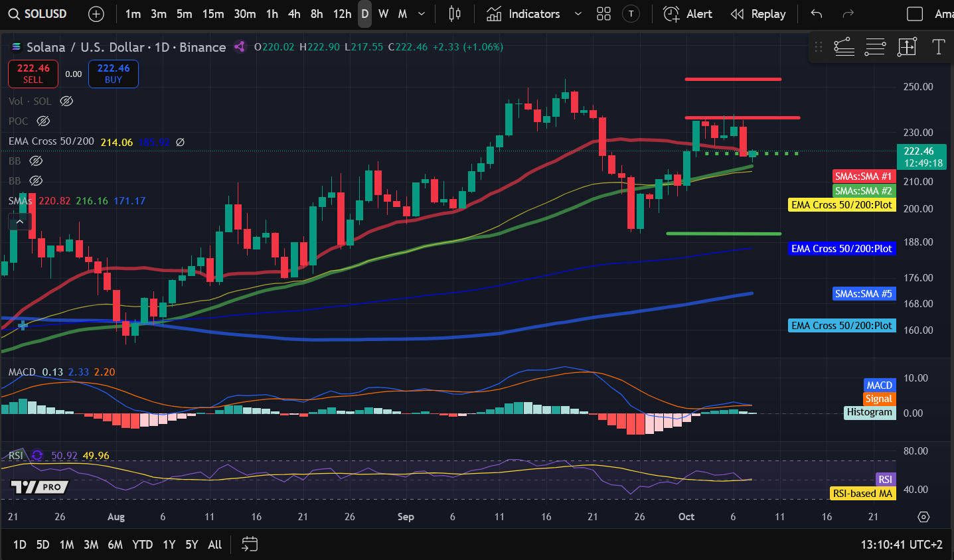
Task: Select the trend-line-with-levels tool in the floating toolbar
Action: pyautogui.click(x=844, y=46)
